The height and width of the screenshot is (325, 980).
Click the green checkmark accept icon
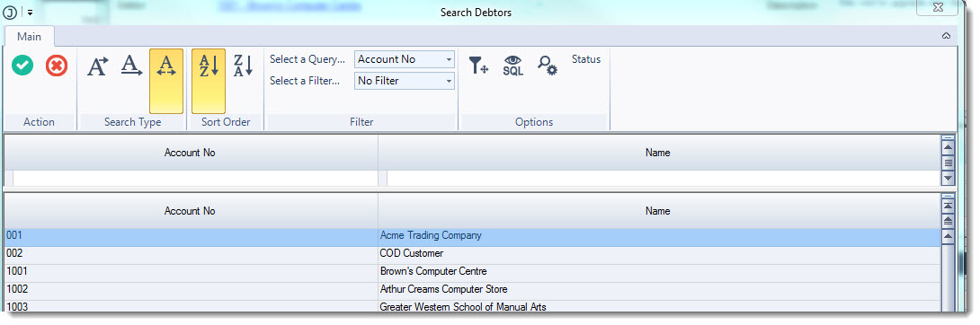point(22,65)
